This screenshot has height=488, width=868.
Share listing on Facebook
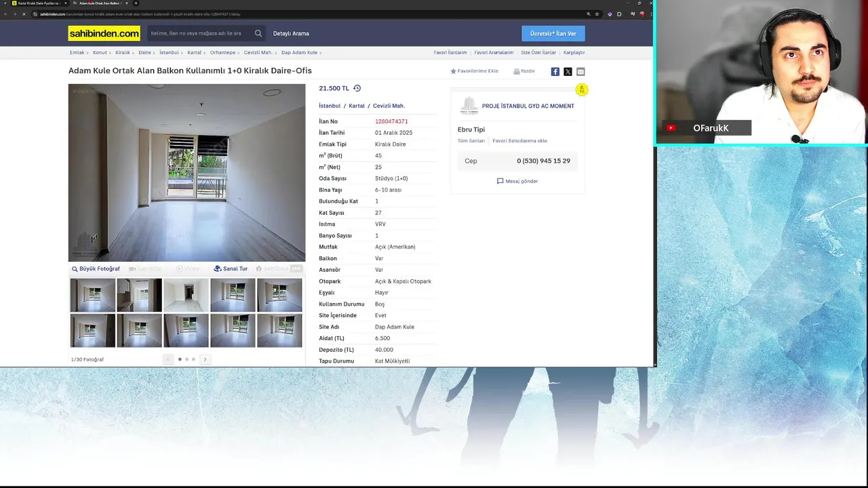click(555, 72)
